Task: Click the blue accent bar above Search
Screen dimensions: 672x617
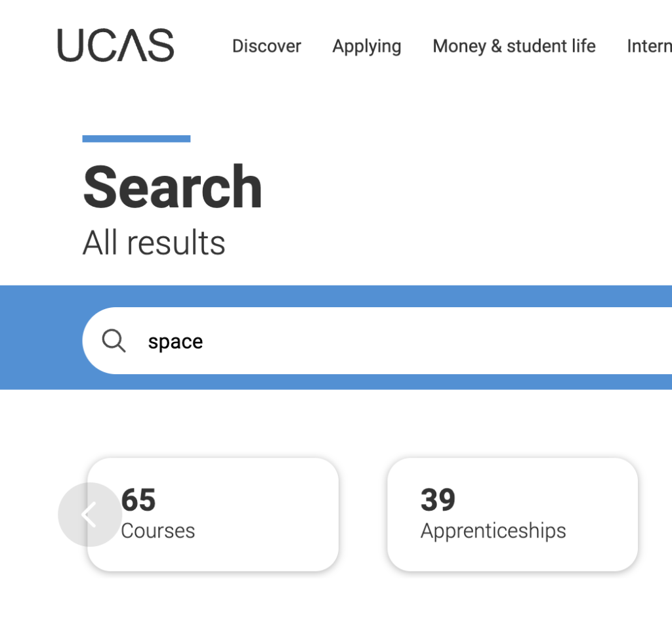Action: [x=136, y=138]
